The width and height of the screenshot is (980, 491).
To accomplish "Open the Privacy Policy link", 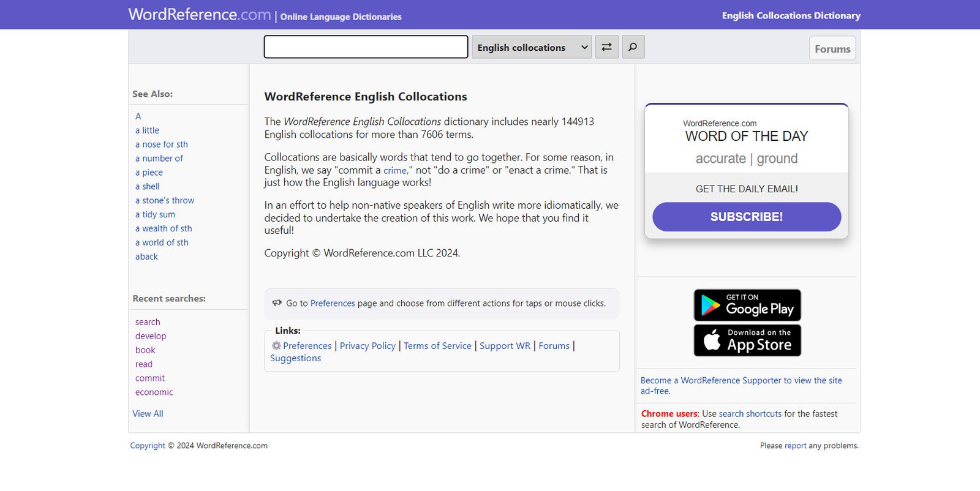I will (x=367, y=346).
